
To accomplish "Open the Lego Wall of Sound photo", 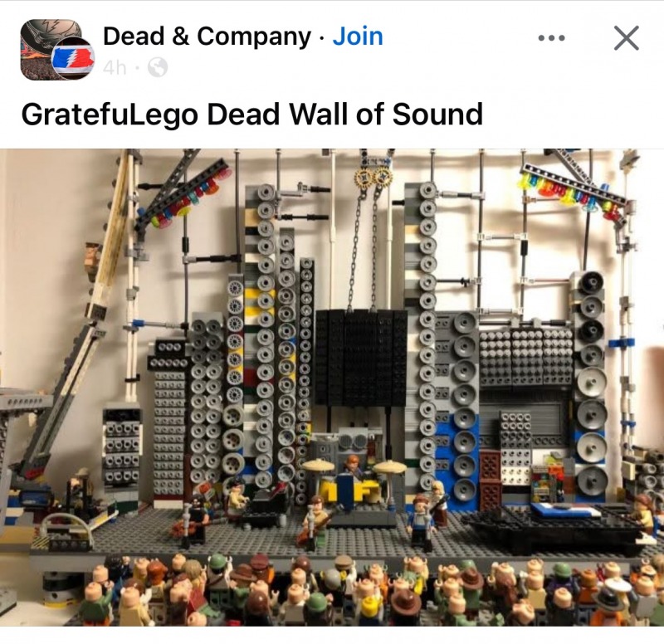I will 332,388.
